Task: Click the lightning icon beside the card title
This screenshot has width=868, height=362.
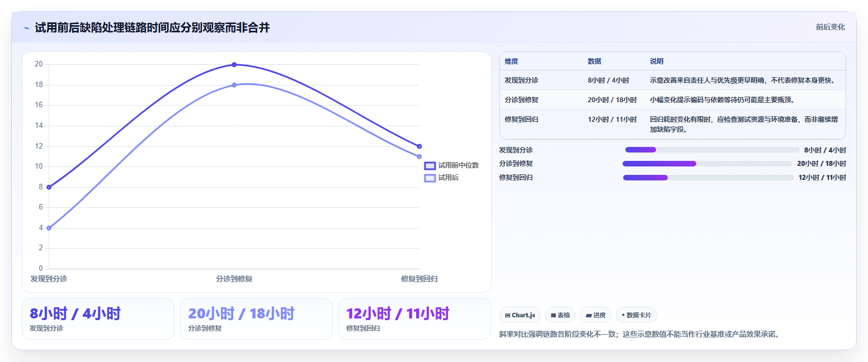Action: (27, 28)
